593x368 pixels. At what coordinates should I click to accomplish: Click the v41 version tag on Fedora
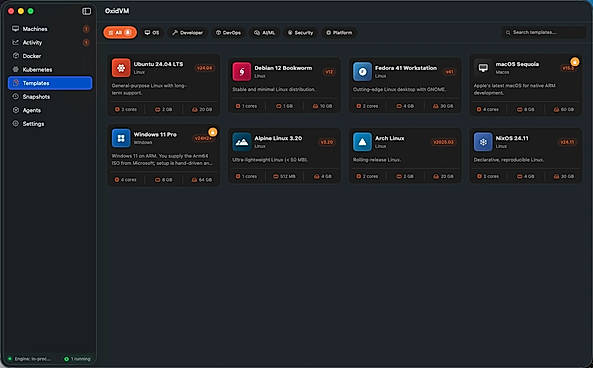(449, 72)
